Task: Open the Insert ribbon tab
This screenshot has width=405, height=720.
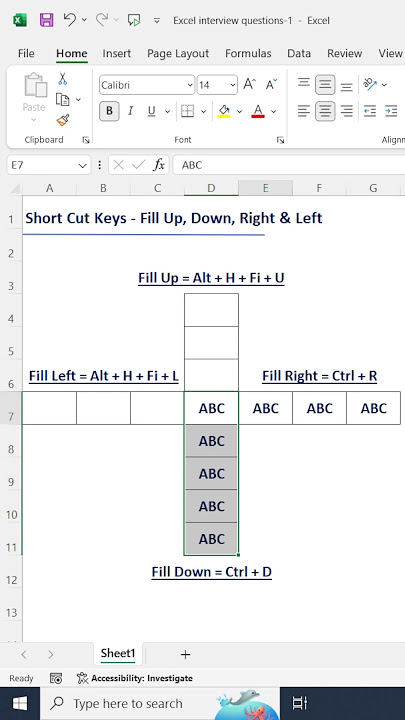Action: [x=117, y=53]
